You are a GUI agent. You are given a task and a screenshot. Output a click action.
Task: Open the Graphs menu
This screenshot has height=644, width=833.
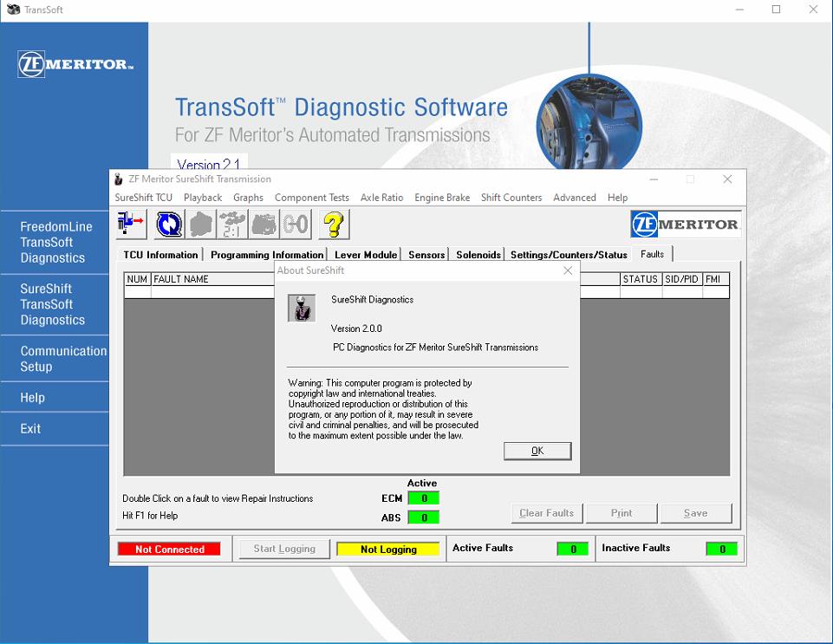248,198
